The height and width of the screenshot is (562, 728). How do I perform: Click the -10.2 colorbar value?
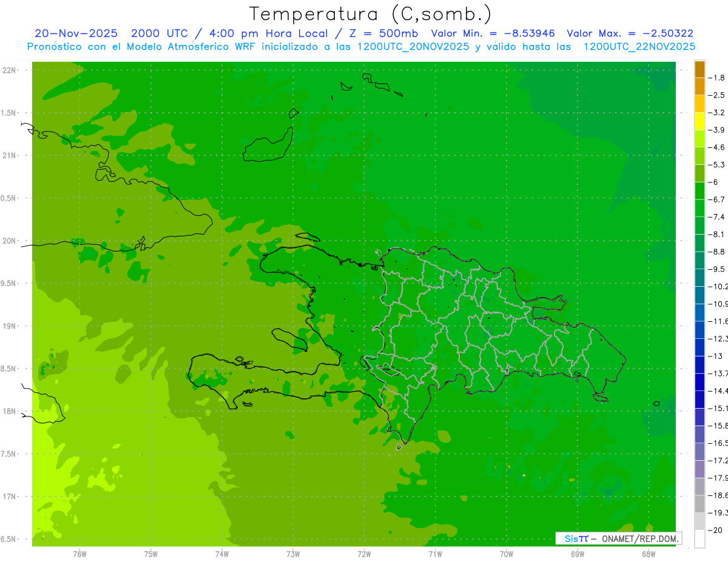pos(719,286)
